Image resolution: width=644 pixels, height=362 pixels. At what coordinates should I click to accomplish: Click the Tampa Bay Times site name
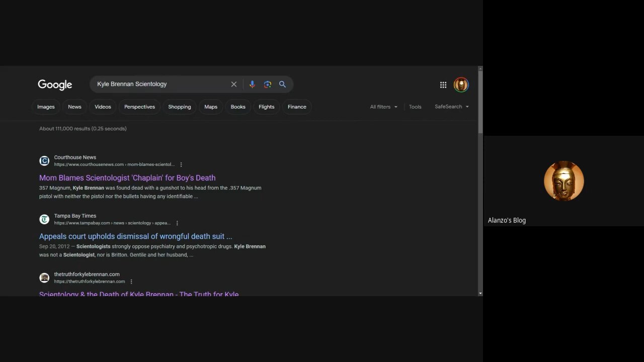[x=75, y=216]
